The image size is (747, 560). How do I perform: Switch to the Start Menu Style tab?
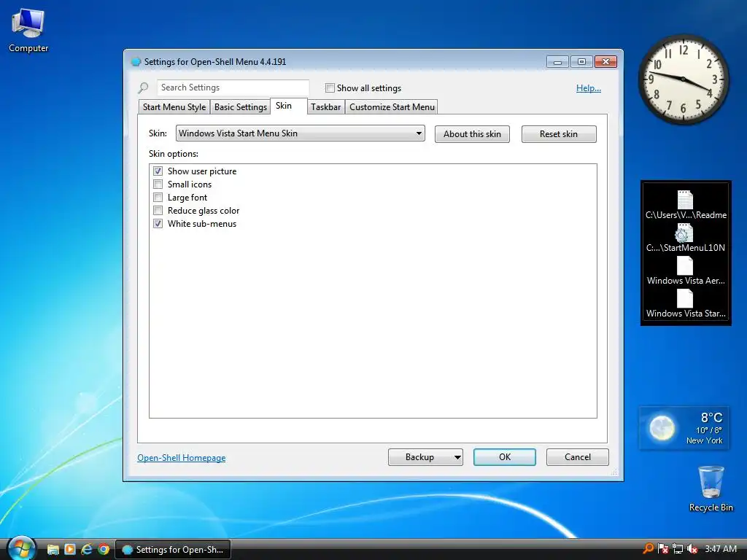(x=174, y=106)
